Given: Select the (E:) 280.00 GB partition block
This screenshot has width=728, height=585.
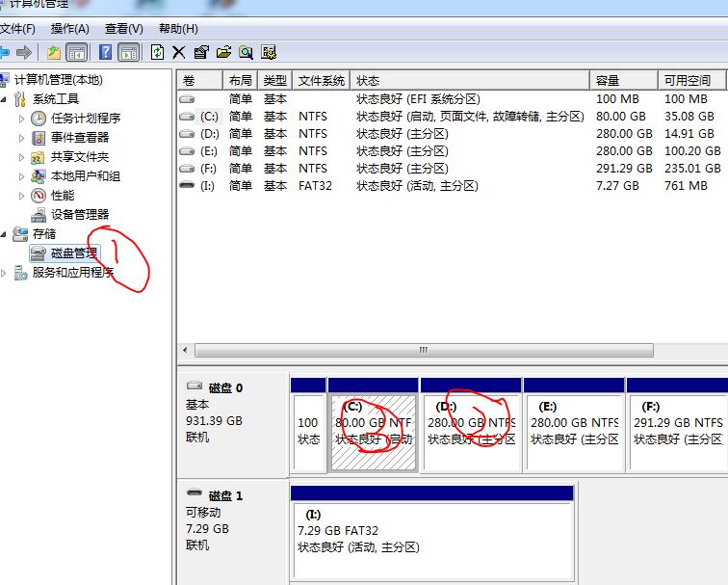Looking at the screenshot, I should tap(574, 425).
